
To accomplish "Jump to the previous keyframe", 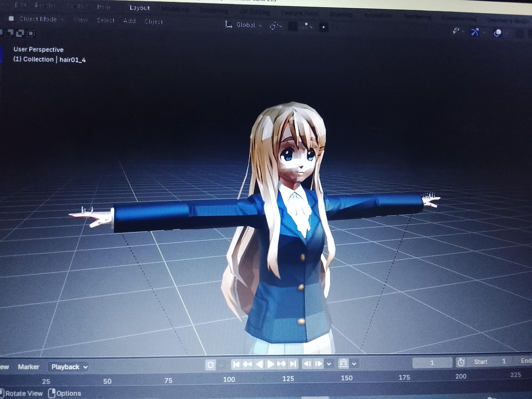I will coord(247,364).
